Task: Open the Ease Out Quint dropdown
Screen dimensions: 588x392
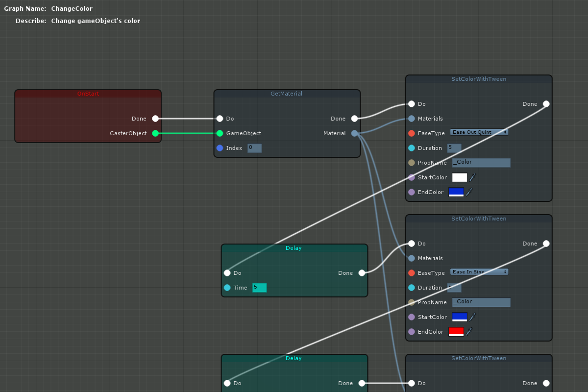Action: point(479,132)
